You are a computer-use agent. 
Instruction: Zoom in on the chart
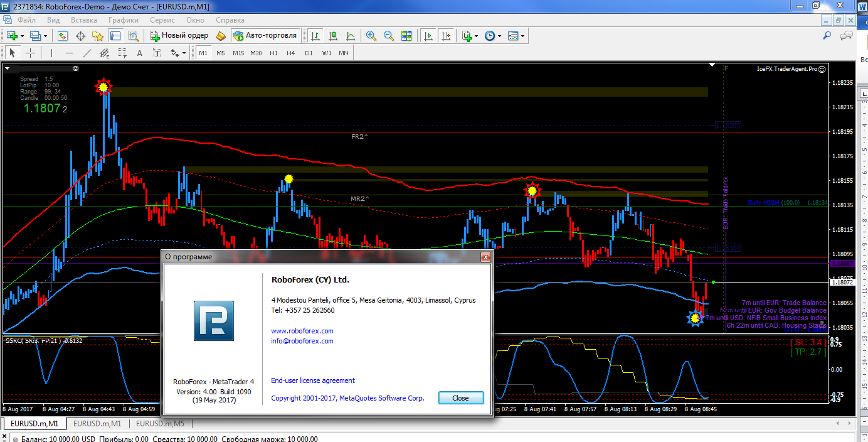tap(371, 36)
